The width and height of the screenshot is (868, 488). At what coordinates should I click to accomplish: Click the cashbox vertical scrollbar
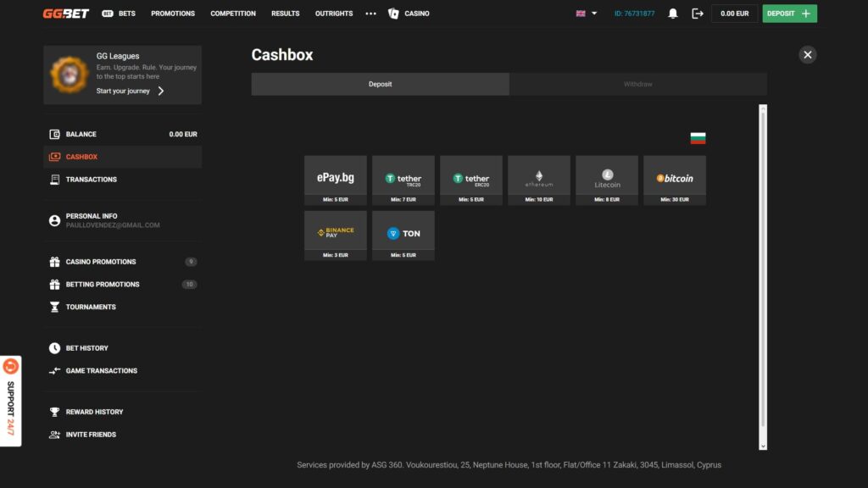click(763, 271)
